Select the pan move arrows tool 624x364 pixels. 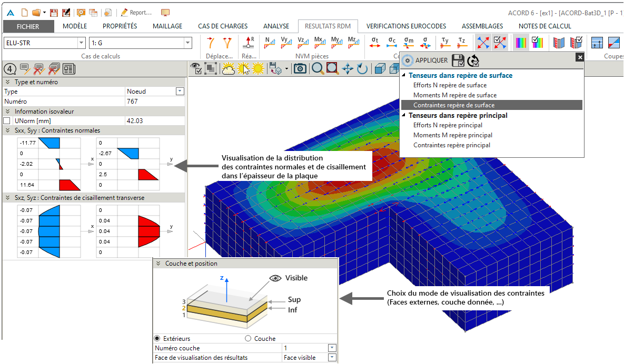tap(348, 69)
